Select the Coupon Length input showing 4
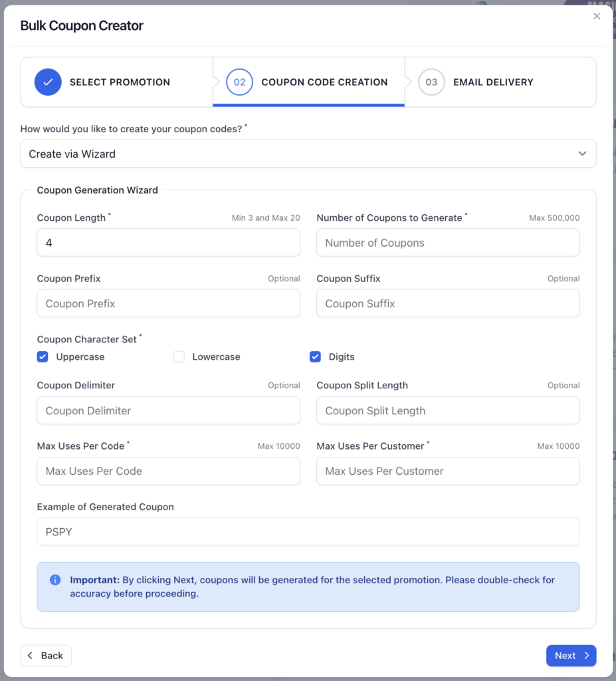 point(168,242)
